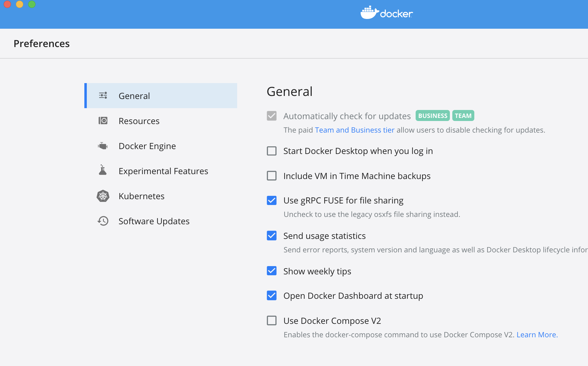Screen dimensions: 588x366
Task: Click the Resources icon in sidebar
Action: click(x=103, y=121)
